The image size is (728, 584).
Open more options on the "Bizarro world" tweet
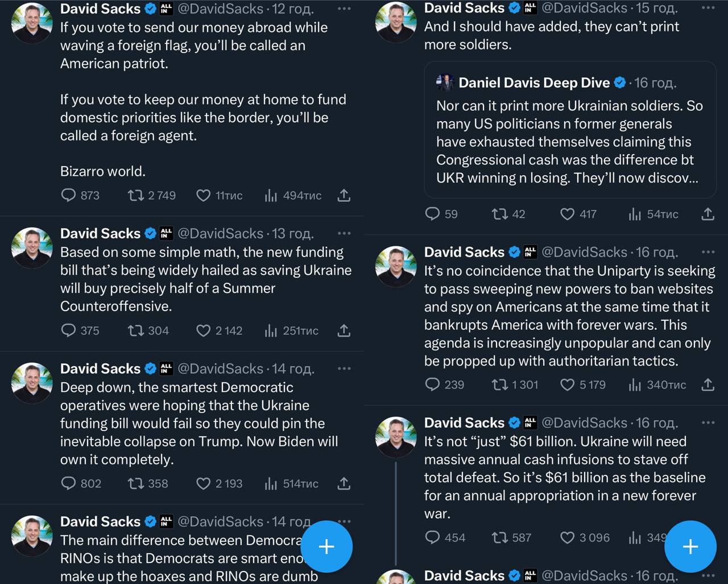[x=344, y=9]
